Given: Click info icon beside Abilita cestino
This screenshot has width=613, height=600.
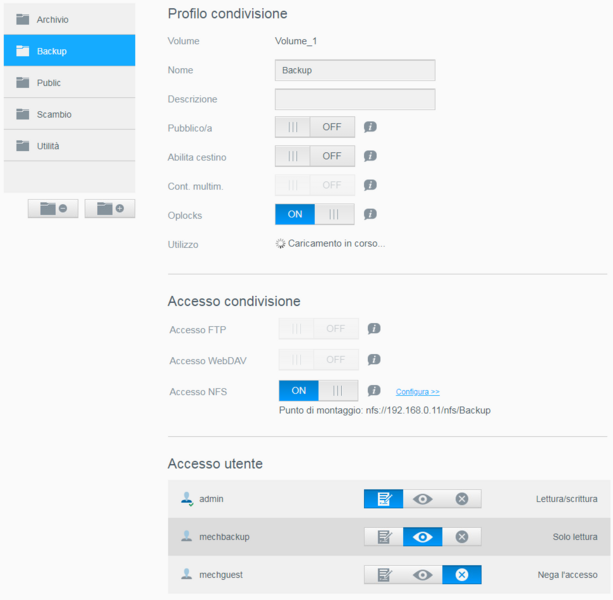Looking at the screenshot, I should click(370, 156).
